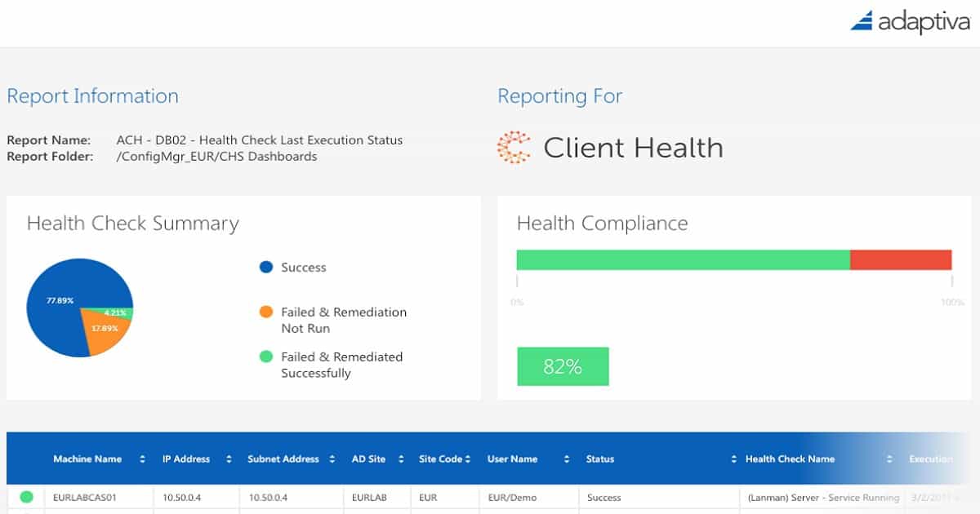Click the Success legend label

coord(303,268)
